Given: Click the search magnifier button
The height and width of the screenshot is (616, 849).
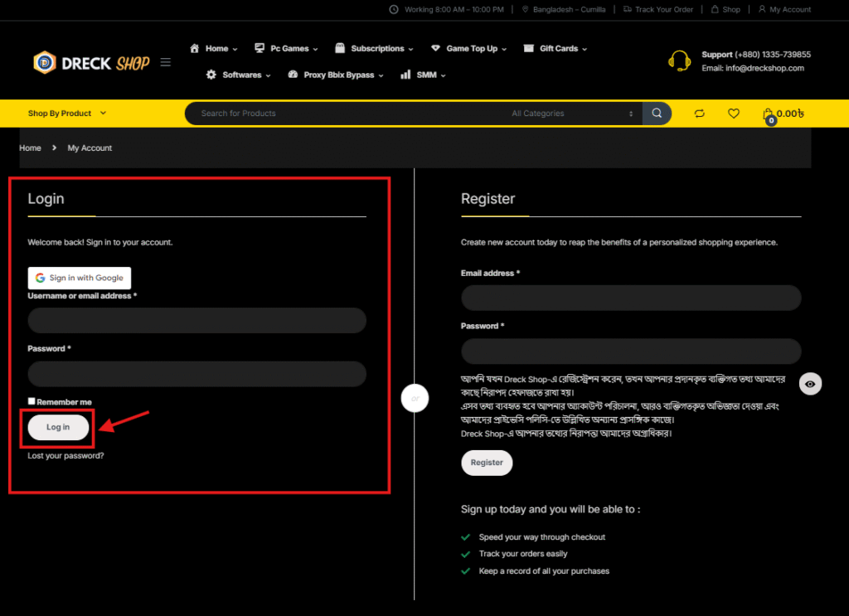Looking at the screenshot, I should [x=657, y=113].
